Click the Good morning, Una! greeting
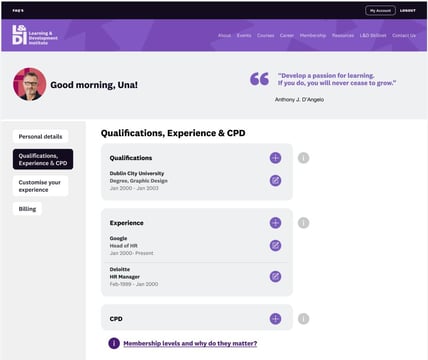 point(94,85)
